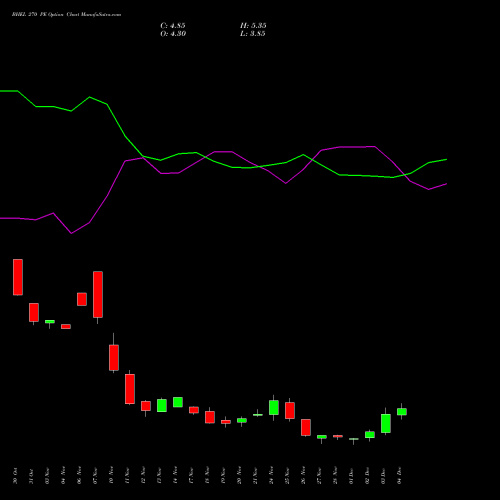Click the low value 'L: 3.85'

coord(253,34)
